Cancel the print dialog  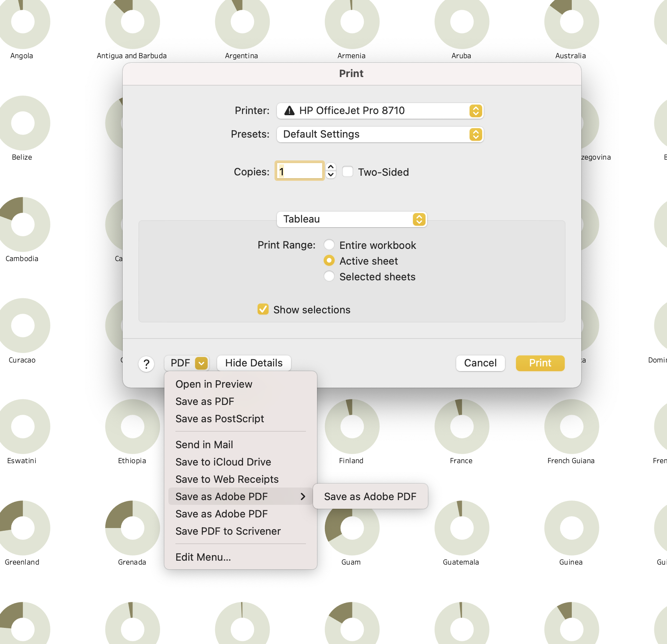click(x=480, y=363)
